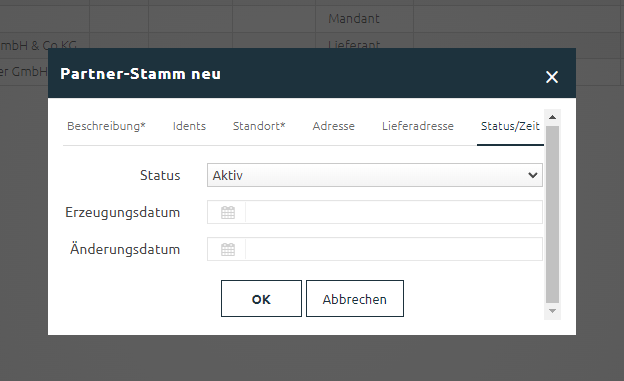Close the Partner-Stamm neu dialog
Image resolution: width=624 pixels, height=381 pixels.
pos(552,77)
